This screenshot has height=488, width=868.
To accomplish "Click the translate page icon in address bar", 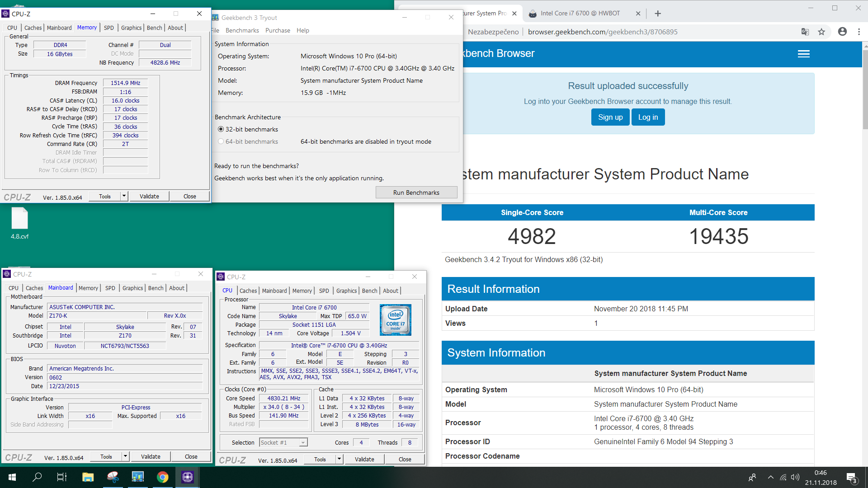I will click(805, 32).
